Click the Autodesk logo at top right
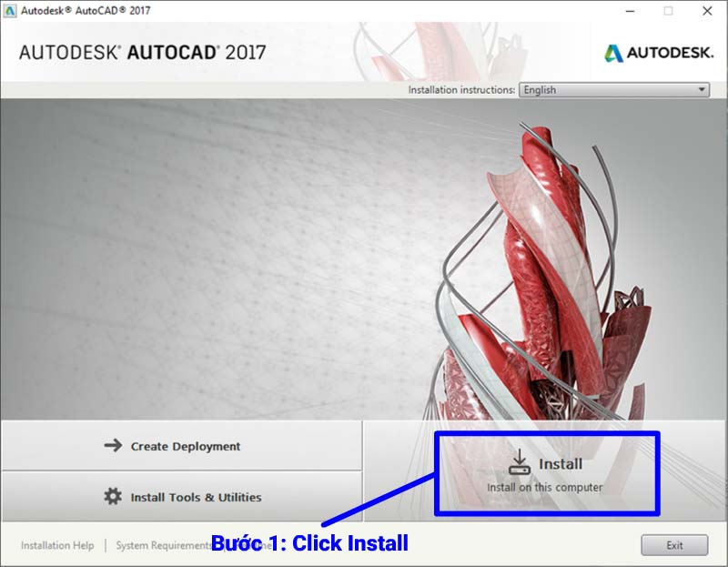728x567 pixels. 659,53
